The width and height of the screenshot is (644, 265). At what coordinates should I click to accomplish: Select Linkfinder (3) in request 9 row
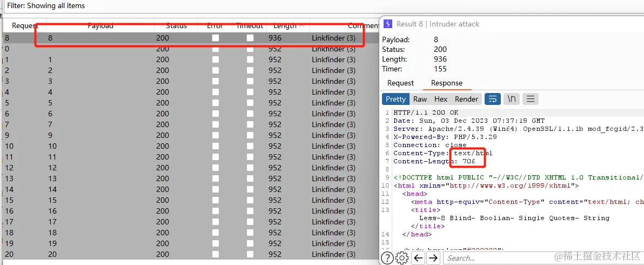[x=333, y=135]
